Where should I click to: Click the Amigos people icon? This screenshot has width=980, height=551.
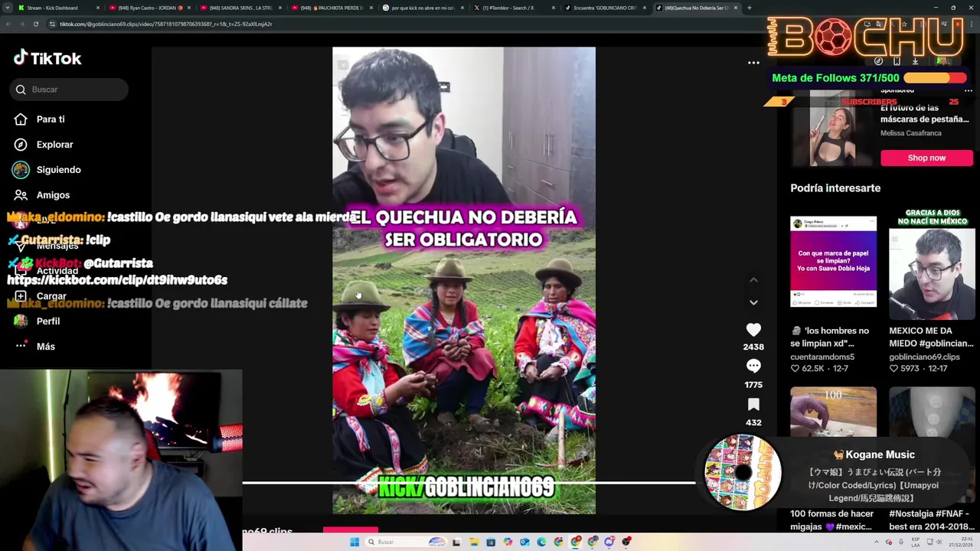(21, 195)
